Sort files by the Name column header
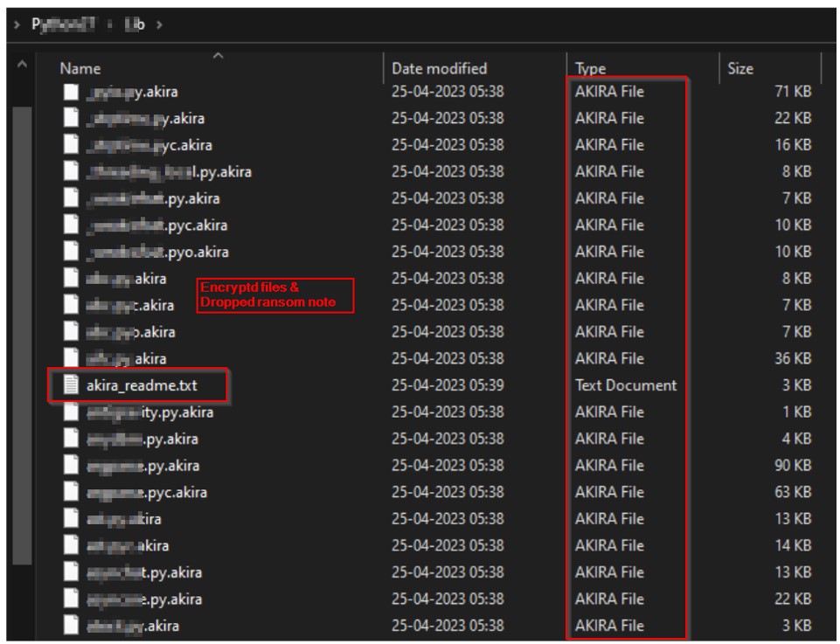840x644 pixels. (x=80, y=68)
